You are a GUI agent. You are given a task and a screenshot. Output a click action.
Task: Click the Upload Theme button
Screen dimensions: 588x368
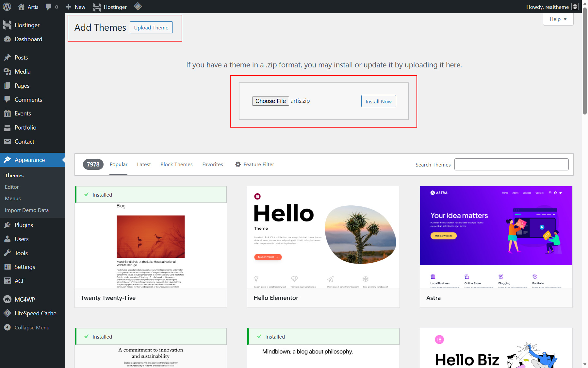(151, 27)
